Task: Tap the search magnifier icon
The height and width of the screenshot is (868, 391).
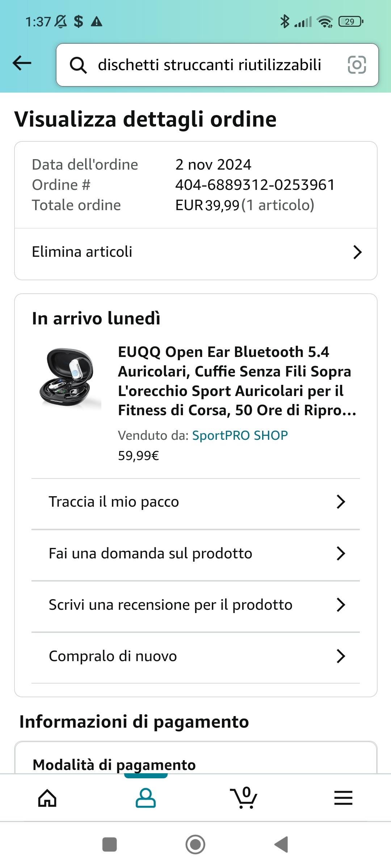Action: [78, 65]
